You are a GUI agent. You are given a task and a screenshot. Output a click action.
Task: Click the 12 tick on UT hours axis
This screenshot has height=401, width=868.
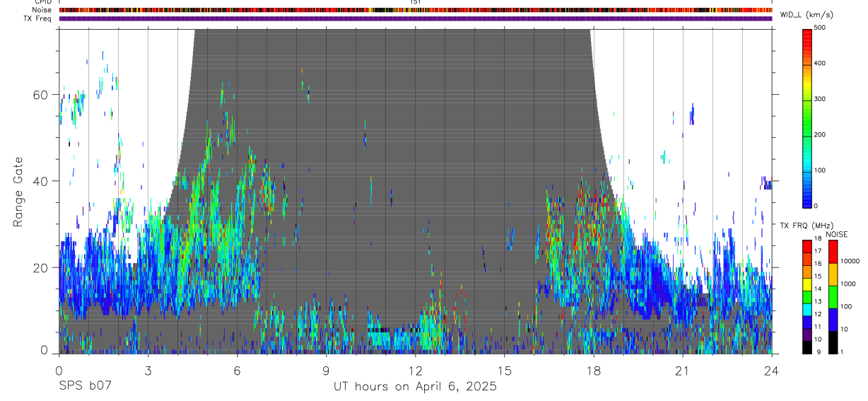tap(415, 371)
